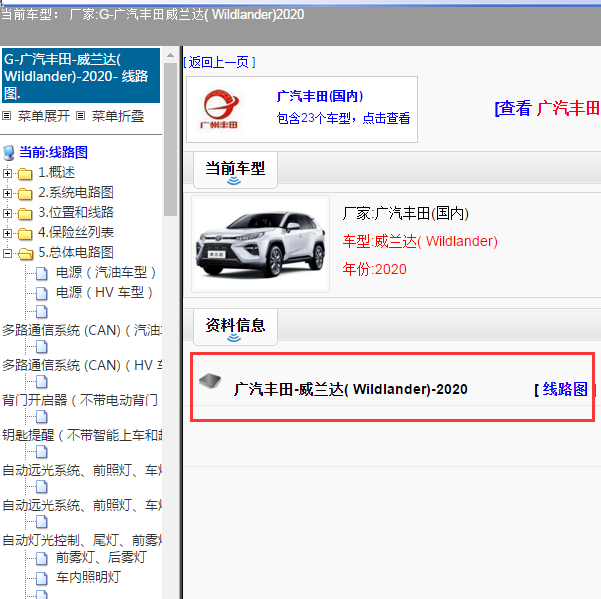Click the page icon beside 前雾灯、后雾灯
Image resolution: width=601 pixels, height=599 pixels.
click(42, 558)
